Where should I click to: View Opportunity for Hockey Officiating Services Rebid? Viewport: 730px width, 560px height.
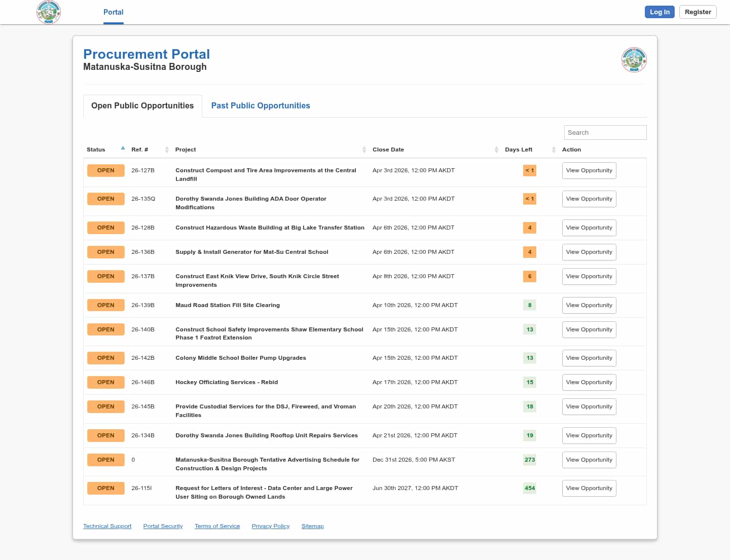click(589, 382)
